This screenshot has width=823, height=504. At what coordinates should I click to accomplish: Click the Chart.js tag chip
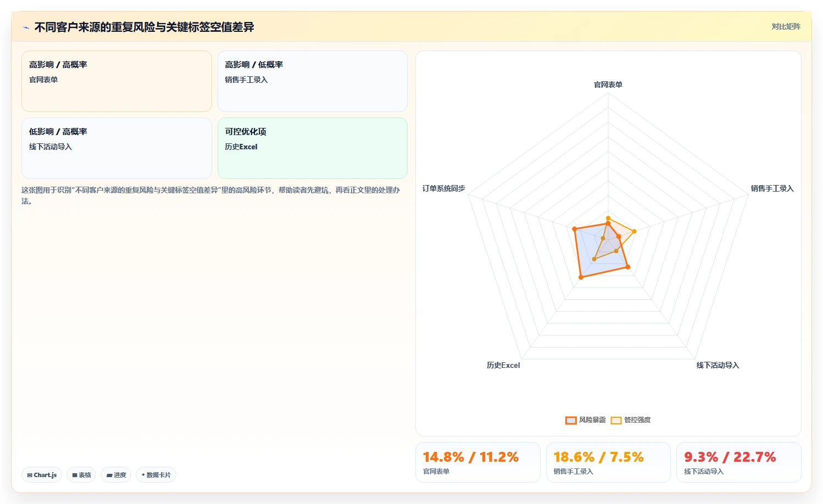click(42, 475)
